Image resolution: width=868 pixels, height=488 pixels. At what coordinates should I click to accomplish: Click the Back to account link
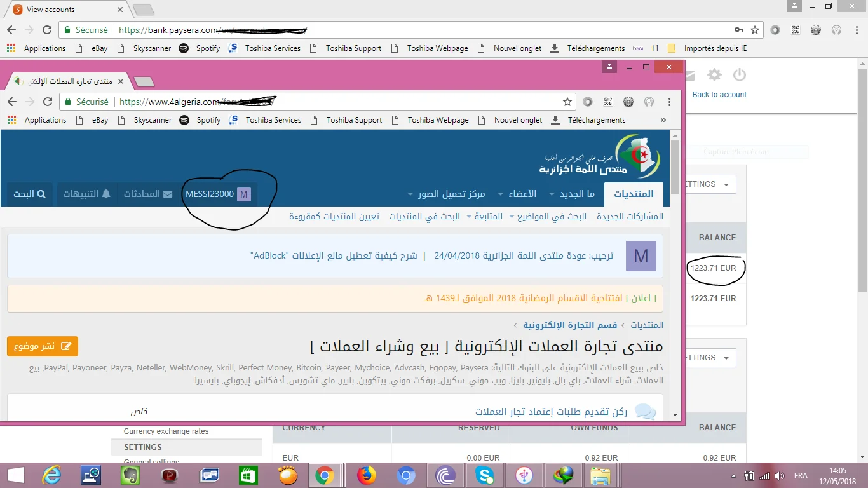tap(719, 95)
